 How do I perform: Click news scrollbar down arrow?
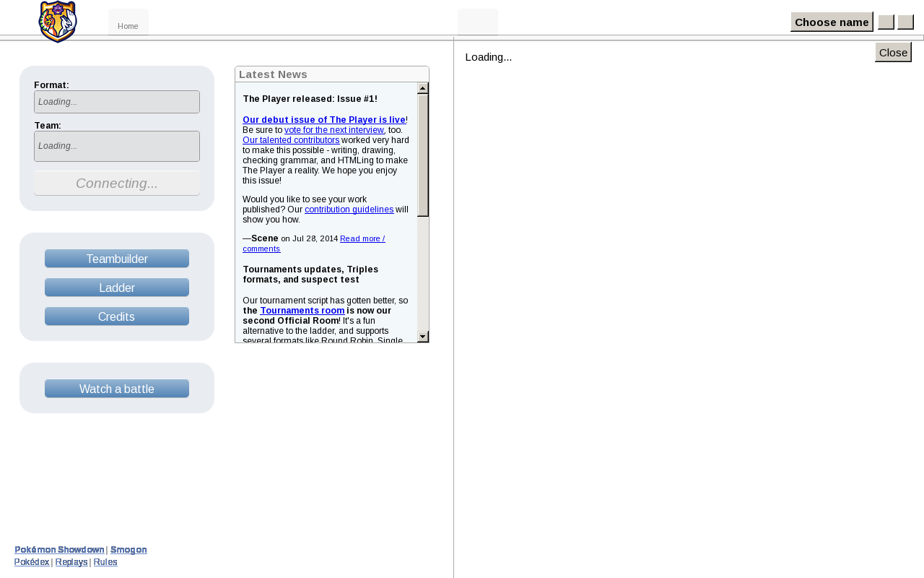point(423,337)
